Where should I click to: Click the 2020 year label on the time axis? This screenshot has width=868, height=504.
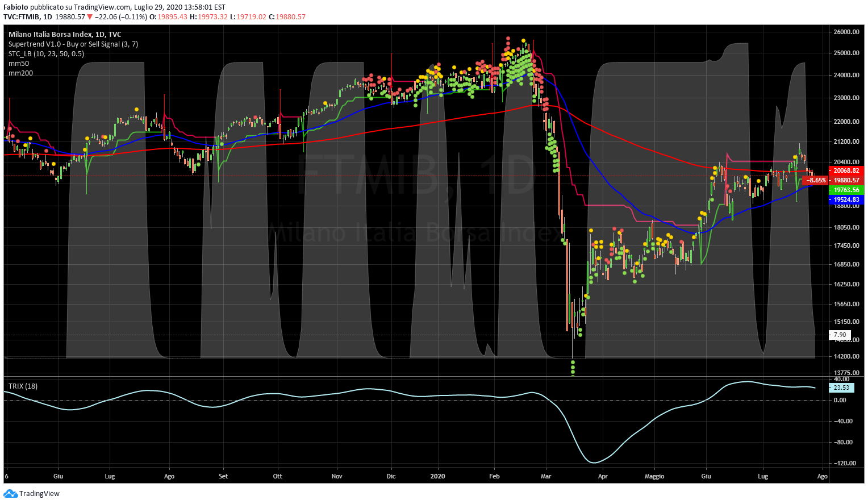click(439, 476)
